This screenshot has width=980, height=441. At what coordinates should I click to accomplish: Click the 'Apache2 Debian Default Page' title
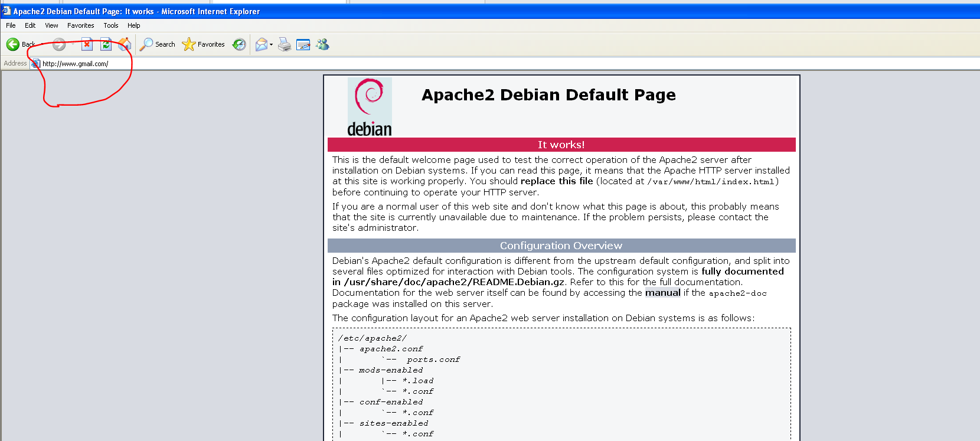[x=548, y=94]
